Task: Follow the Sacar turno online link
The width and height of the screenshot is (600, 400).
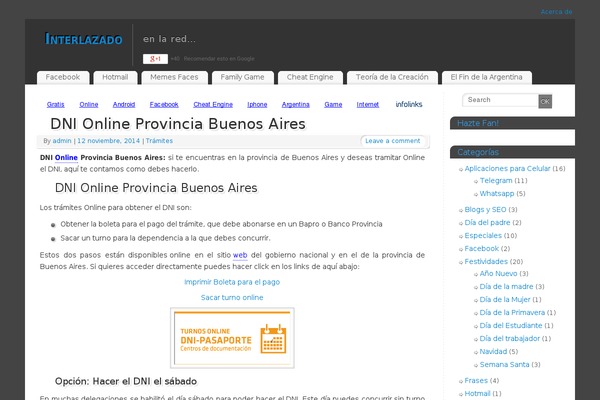Action: tap(232, 297)
